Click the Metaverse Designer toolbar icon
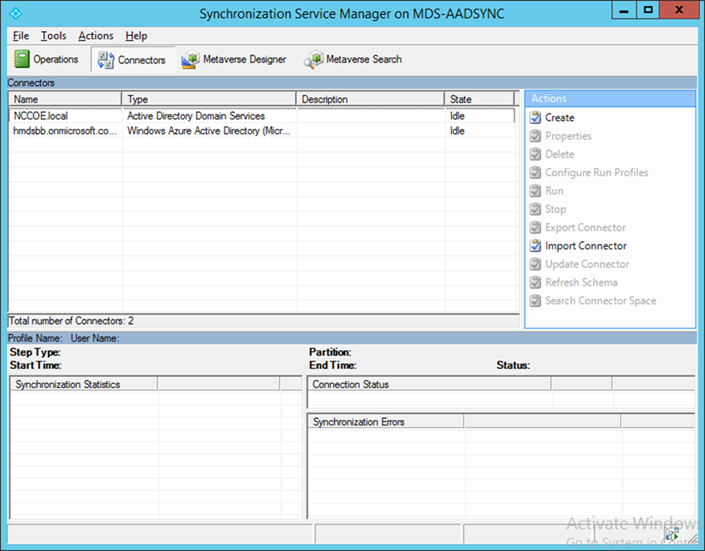Screen dimensions: 705x551 (190, 59)
